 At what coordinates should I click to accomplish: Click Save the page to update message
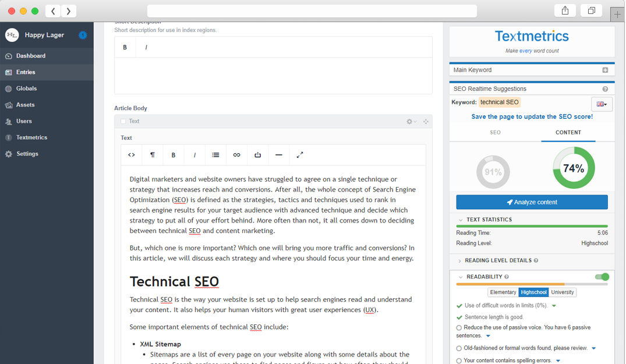coord(532,116)
